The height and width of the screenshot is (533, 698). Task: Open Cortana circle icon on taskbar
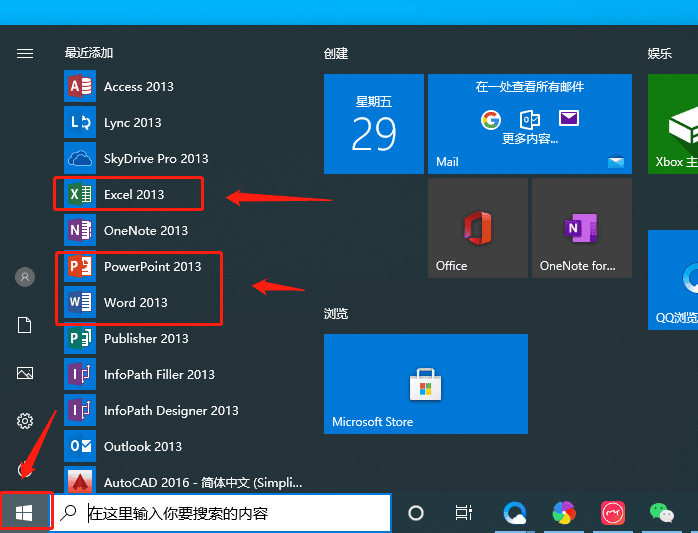click(x=415, y=513)
